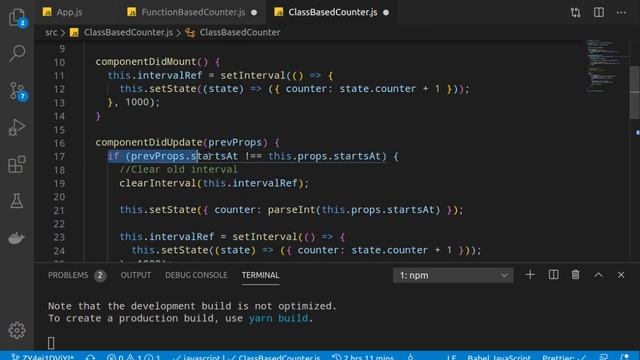Click '//Clear old interval' comment
The width and height of the screenshot is (640, 360).
(178, 169)
